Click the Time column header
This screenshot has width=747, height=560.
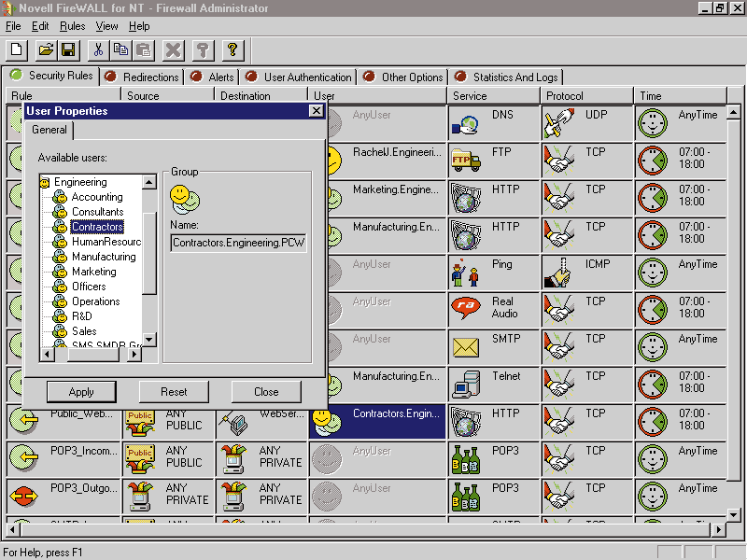(x=681, y=96)
